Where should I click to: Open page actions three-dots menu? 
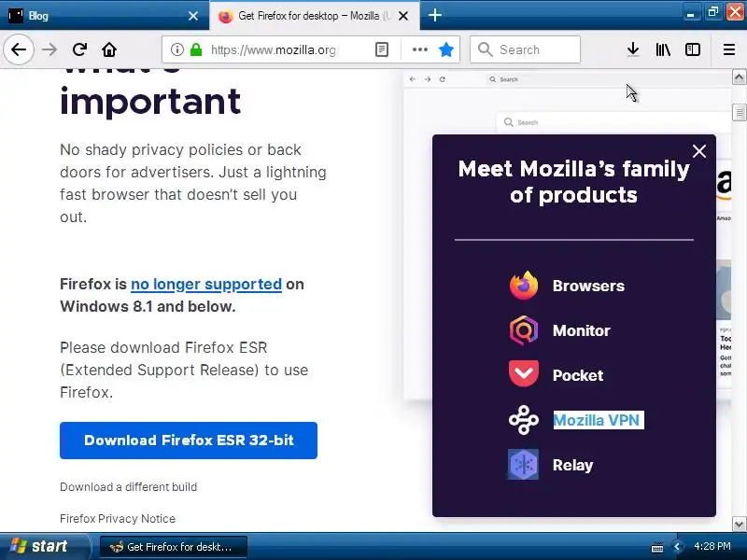[x=419, y=49]
